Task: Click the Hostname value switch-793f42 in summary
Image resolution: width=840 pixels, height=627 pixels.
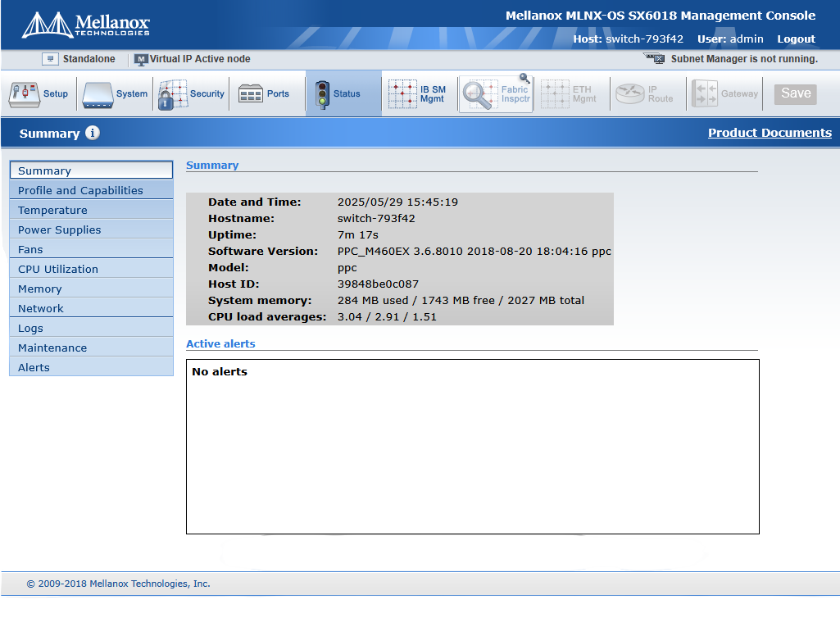Action: [376, 219]
